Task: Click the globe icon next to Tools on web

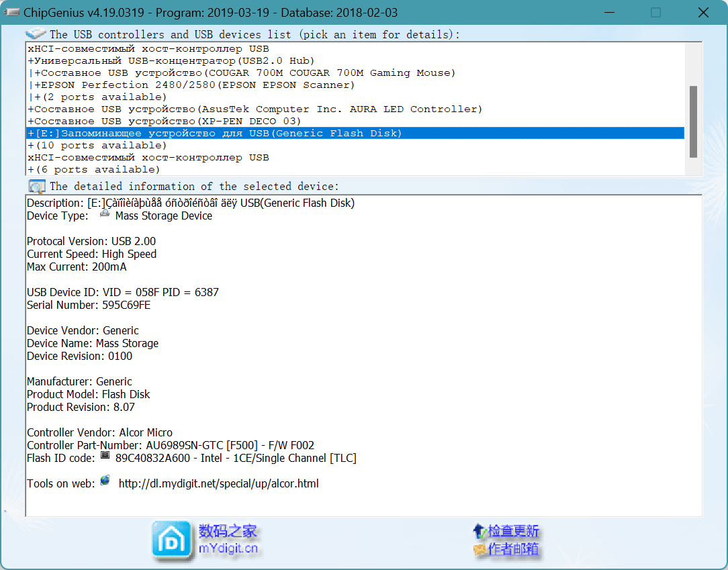Action: (x=105, y=481)
